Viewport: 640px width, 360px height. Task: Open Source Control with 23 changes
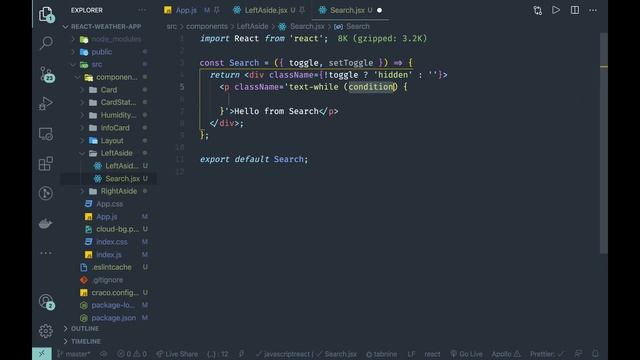(x=47, y=74)
